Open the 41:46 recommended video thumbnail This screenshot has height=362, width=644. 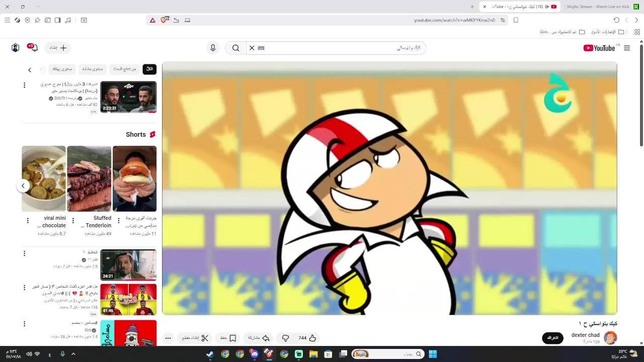pos(128,299)
